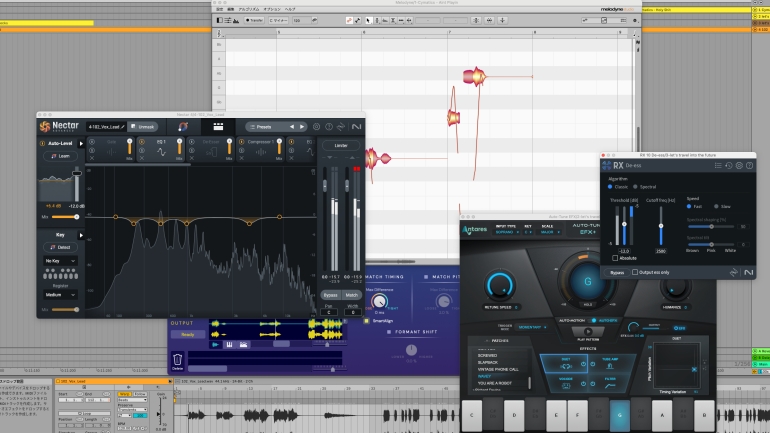Select Classic algorithm radio in RX De-ess
Screen dimensions: 770x433
tap(610, 187)
